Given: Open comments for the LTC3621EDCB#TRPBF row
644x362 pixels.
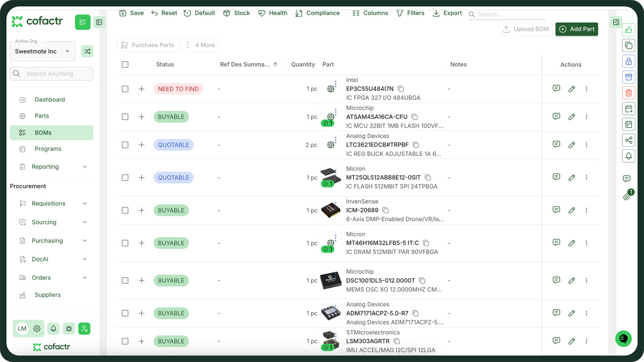Looking at the screenshot, I should click(556, 144).
